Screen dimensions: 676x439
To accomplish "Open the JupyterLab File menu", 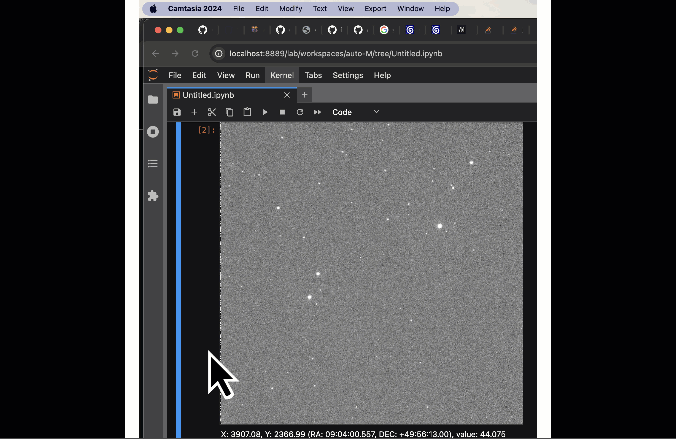I will pos(175,75).
